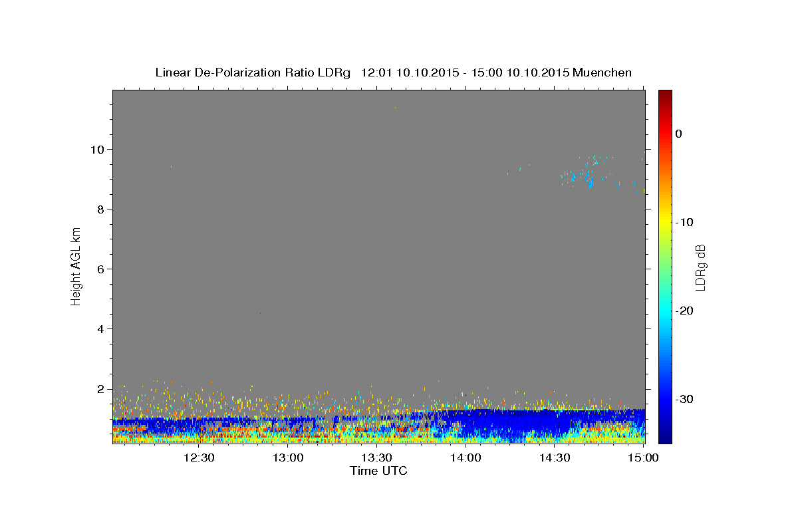Image resolution: width=798 pixels, height=532 pixels.
Task: Click the plot title mentioning Muenchen
Action: click(393, 72)
